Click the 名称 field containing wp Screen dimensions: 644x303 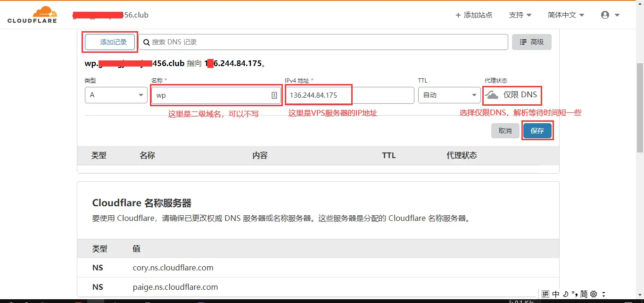click(x=216, y=95)
